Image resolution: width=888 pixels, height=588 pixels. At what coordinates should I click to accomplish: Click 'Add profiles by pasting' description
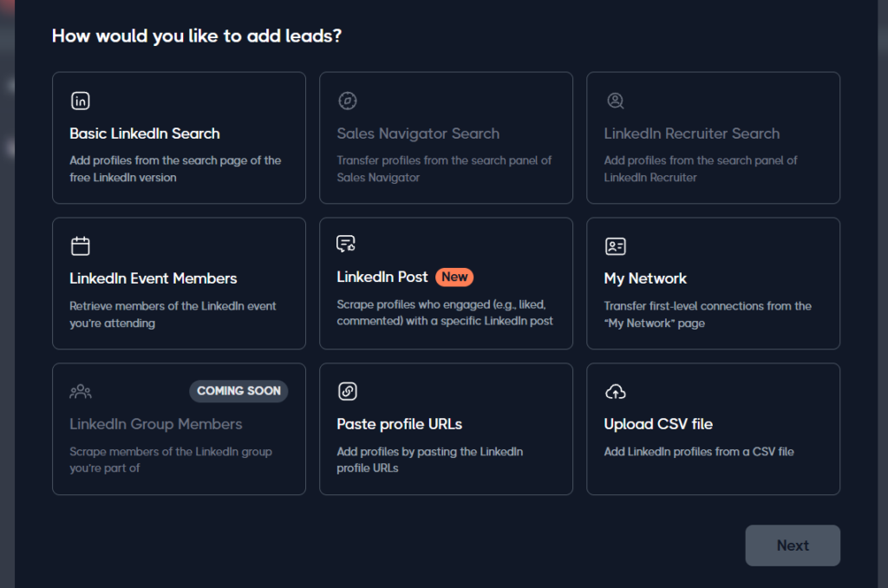pyautogui.click(x=429, y=460)
